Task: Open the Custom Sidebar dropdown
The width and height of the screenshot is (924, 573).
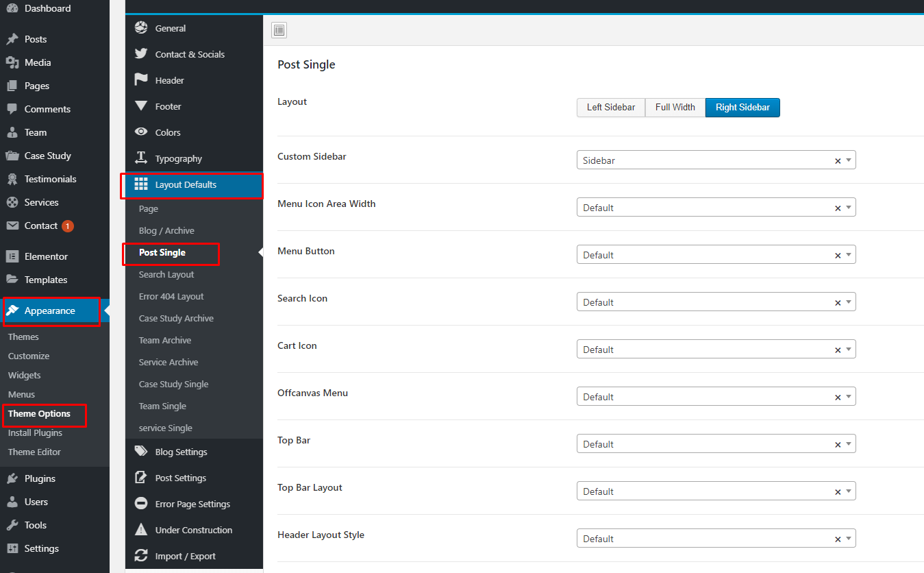Action: pos(716,160)
